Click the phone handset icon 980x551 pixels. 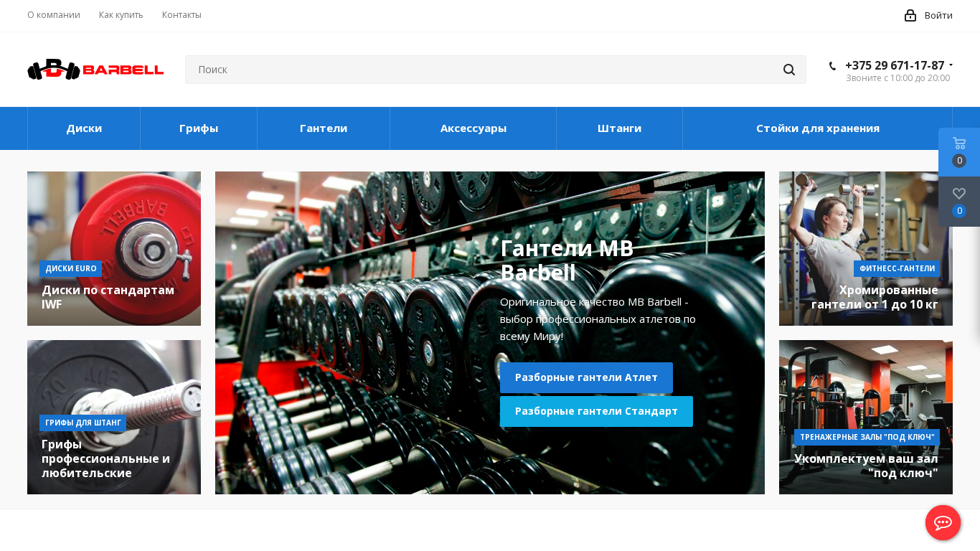(833, 66)
